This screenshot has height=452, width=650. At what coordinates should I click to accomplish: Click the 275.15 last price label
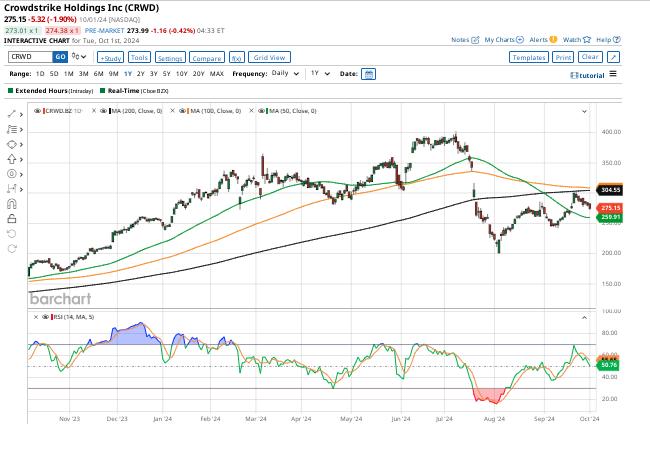click(609, 208)
